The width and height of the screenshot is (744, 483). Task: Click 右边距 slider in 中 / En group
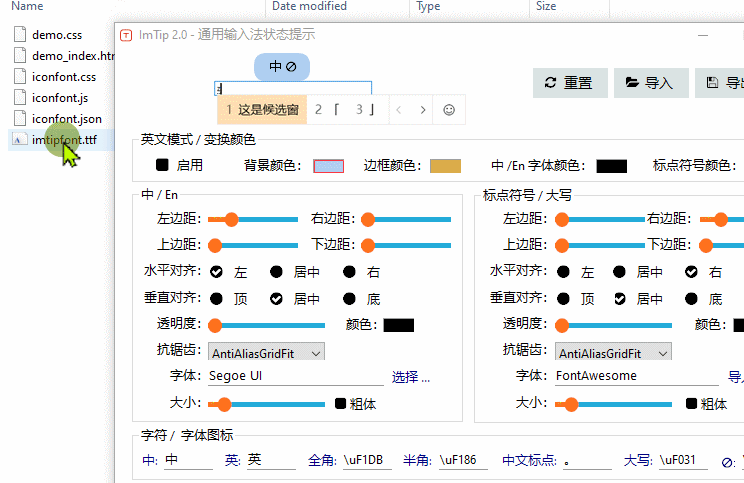406,219
